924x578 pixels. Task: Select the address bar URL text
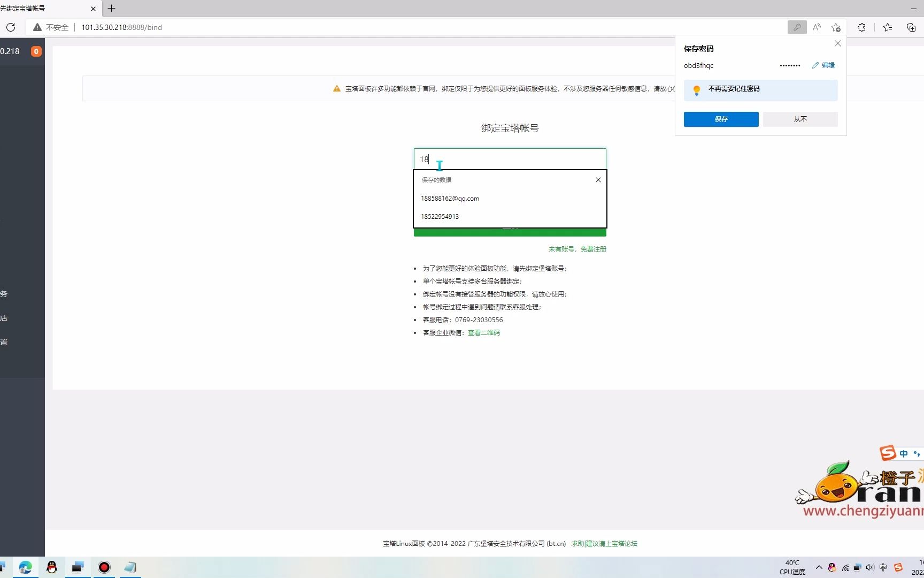[x=121, y=27]
